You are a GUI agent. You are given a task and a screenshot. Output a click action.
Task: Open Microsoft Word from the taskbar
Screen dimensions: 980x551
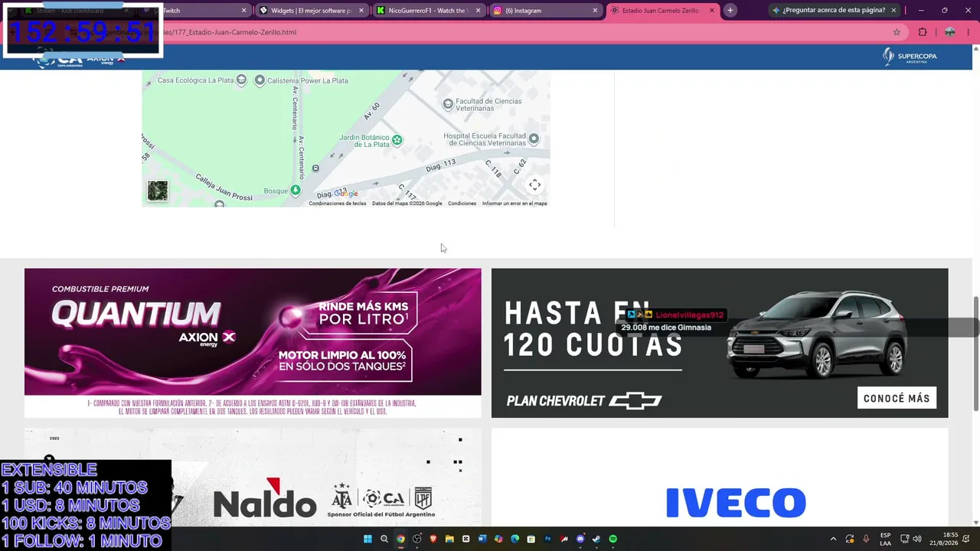pyautogui.click(x=482, y=539)
